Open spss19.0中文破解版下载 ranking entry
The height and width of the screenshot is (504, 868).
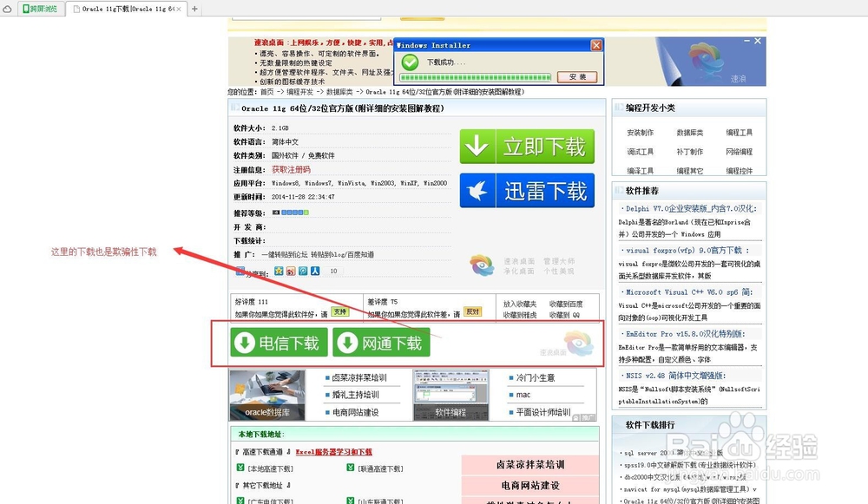(x=689, y=465)
